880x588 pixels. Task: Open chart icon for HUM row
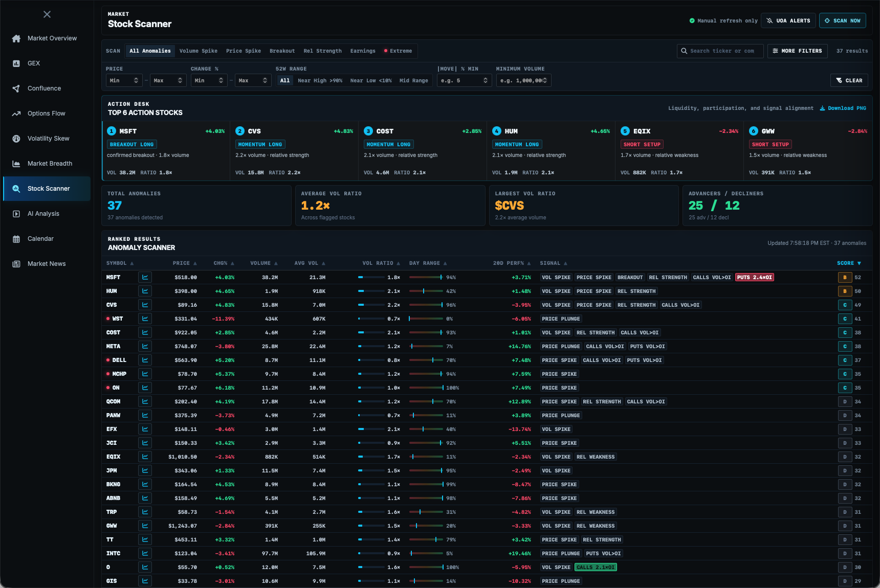[x=145, y=291]
